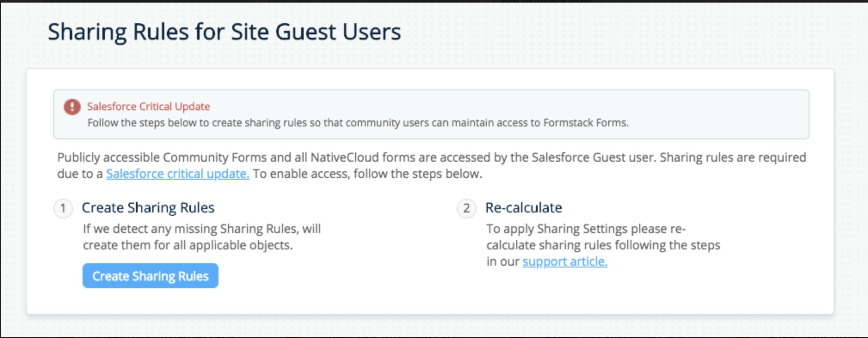Open the Salesforce critical update hyperlink
The height and width of the screenshot is (338, 868).
[x=178, y=174]
